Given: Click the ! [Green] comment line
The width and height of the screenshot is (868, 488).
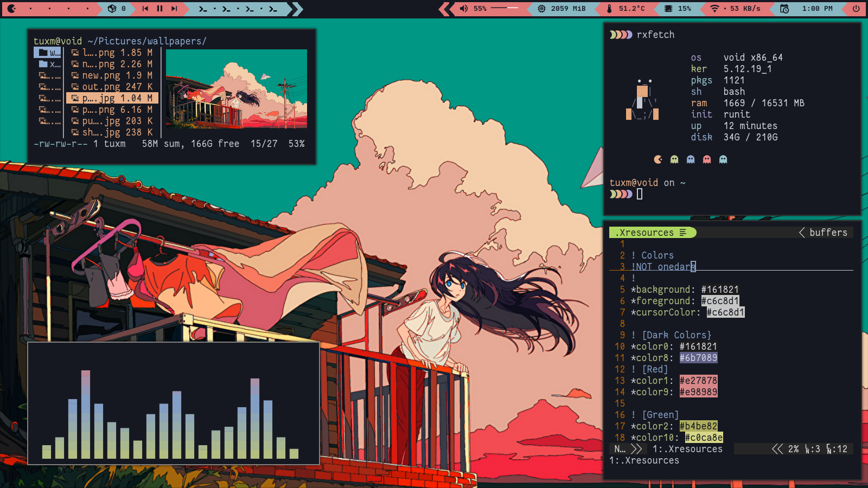Looking at the screenshot, I should tap(655, 415).
